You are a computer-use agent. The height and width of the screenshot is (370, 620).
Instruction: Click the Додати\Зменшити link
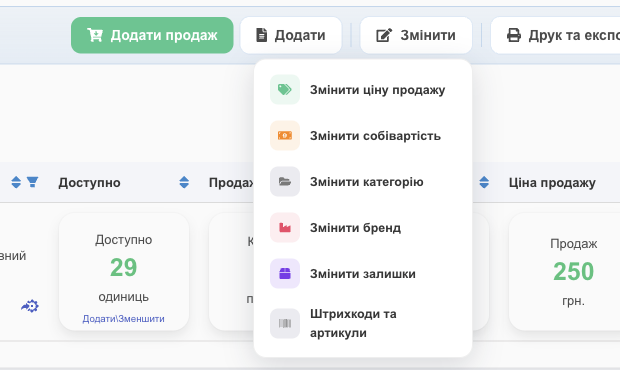(x=123, y=319)
